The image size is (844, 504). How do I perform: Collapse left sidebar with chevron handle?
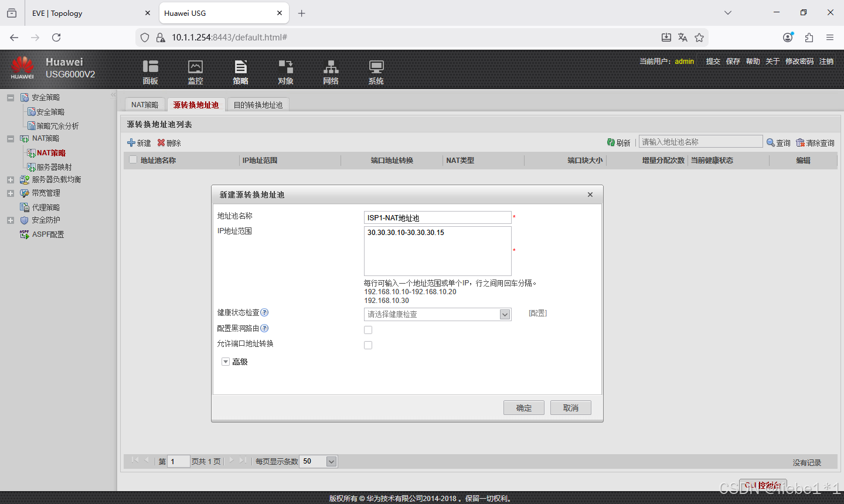pos(113,95)
